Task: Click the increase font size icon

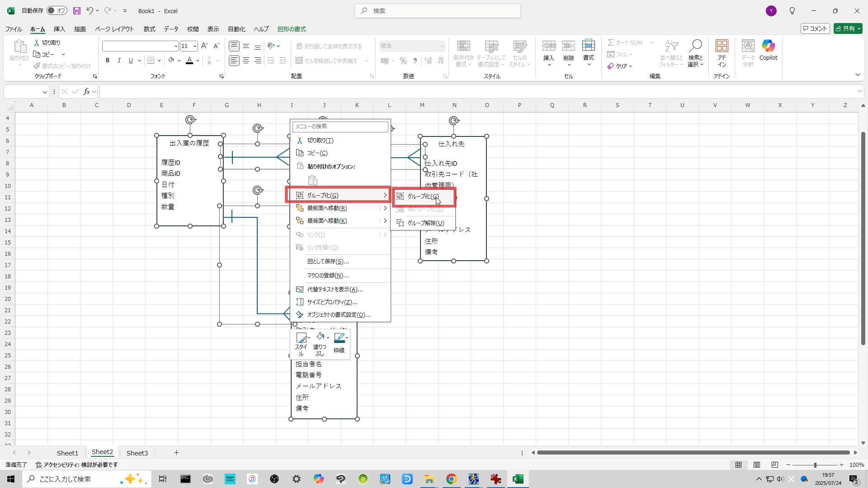Action: pyautogui.click(x=204, y=46)
